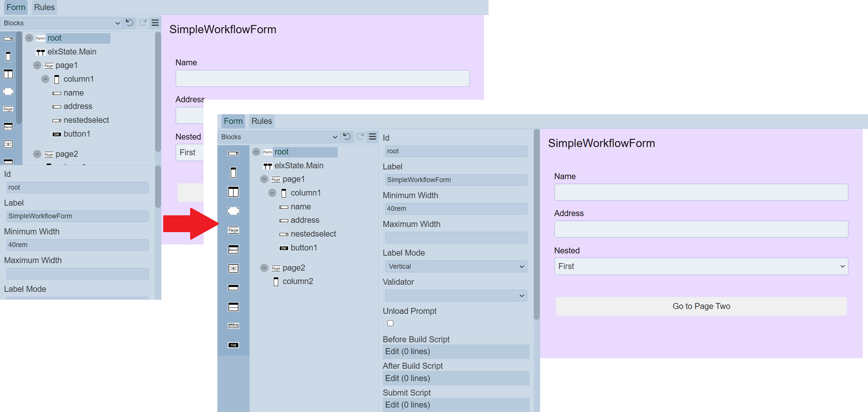This screenshot has height=412, width=868.
Task: Select the column2 item in tree
Action: tap(297, 281)
